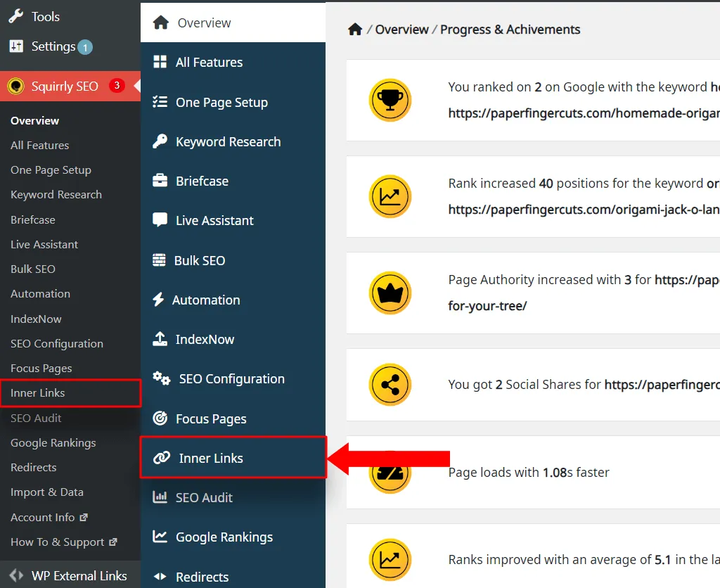Click the All Features grid icon
The image size is (720, 588).
click(x=160, y=62)
